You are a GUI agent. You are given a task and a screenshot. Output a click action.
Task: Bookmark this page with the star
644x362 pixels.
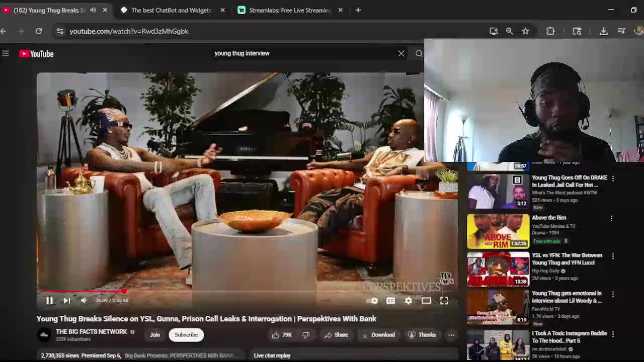(525, 31)
